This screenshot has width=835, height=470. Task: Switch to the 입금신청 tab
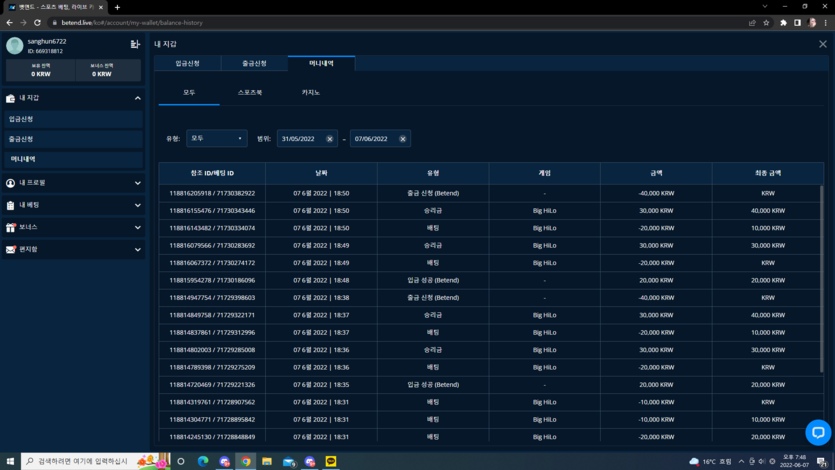[187, 63]
